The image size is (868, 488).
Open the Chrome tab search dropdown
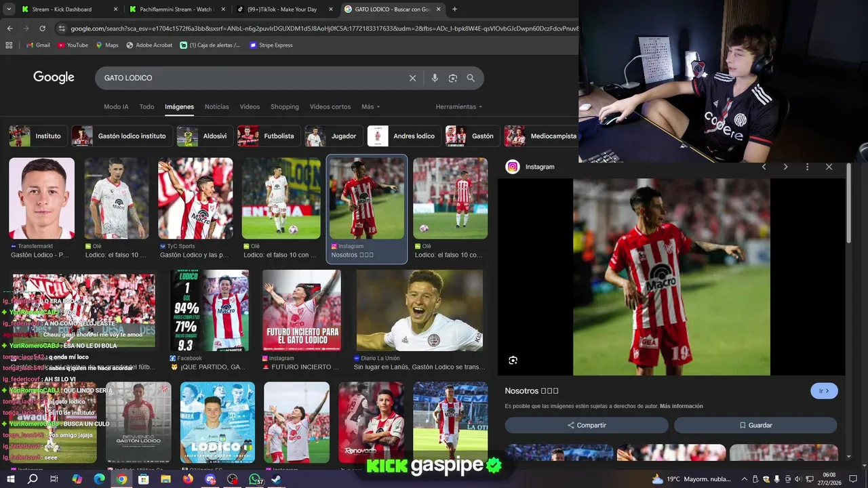[9, 9]
